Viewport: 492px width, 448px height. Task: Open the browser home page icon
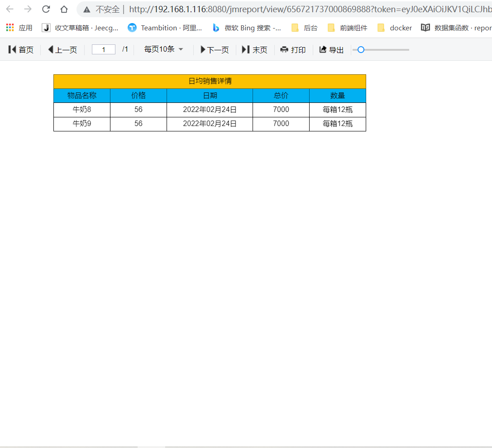coord(64,9)
